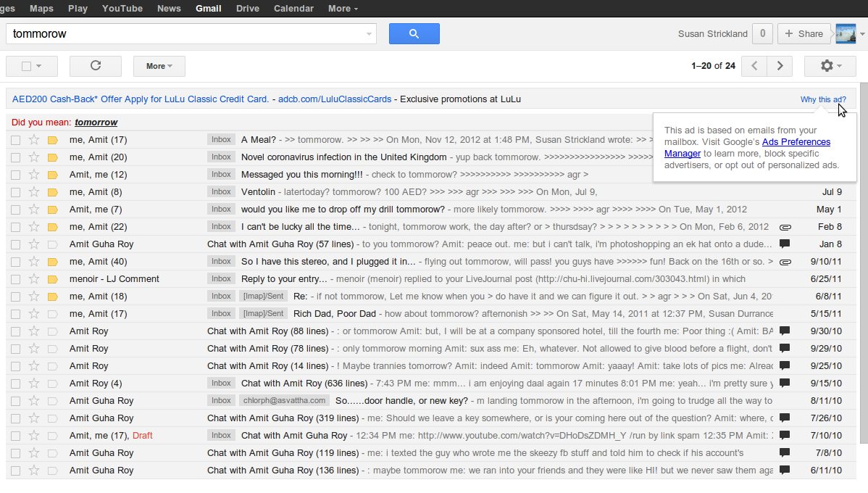Click importance marker on 'Ventolin' row
This screenshot has width=868, height=493.
(53, 193)
